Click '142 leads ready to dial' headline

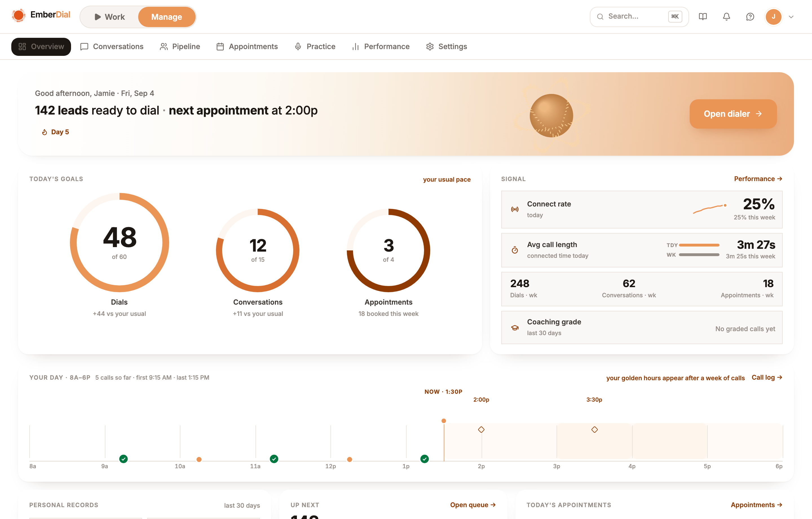coord(97,110)
